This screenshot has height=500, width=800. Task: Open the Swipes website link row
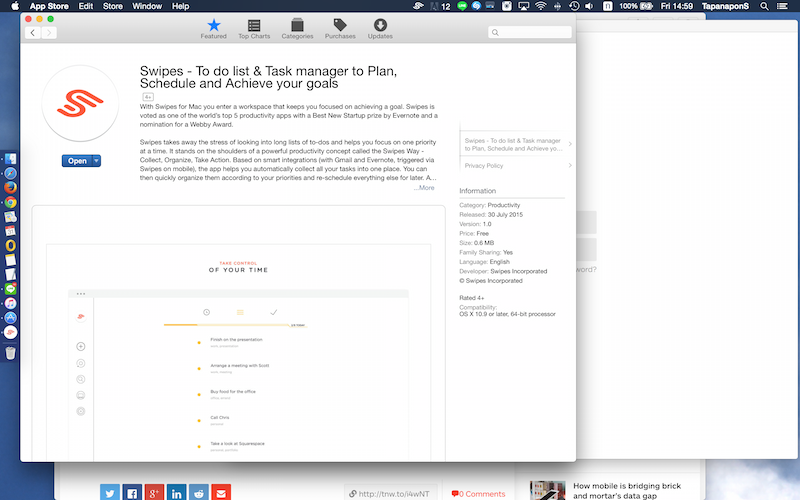[516, 144]
